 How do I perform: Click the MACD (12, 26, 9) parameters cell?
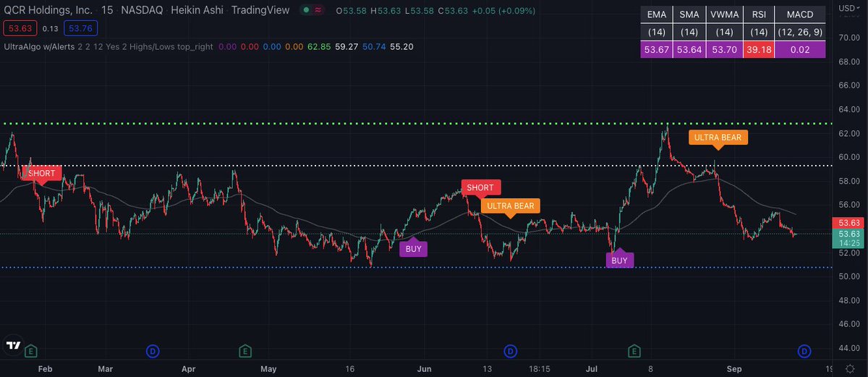coord(799,32)
